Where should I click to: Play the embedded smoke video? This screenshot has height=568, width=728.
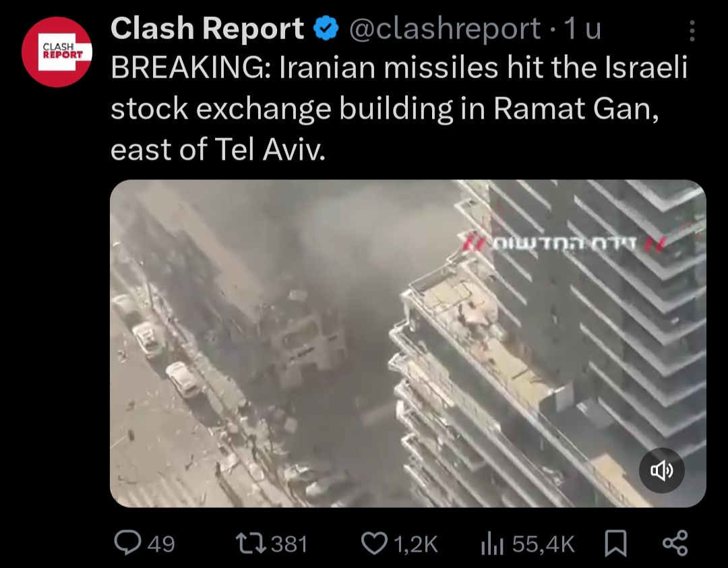coord(408,344)
